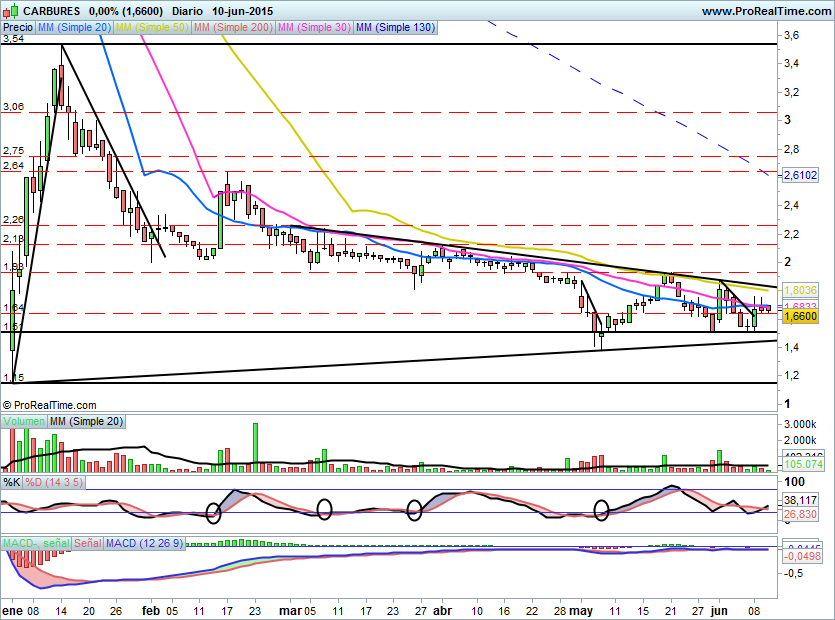Select the MACD-, señal histogram label
Image resolution: width=835 pixels, height=620 pixels.
pos(35,543)
